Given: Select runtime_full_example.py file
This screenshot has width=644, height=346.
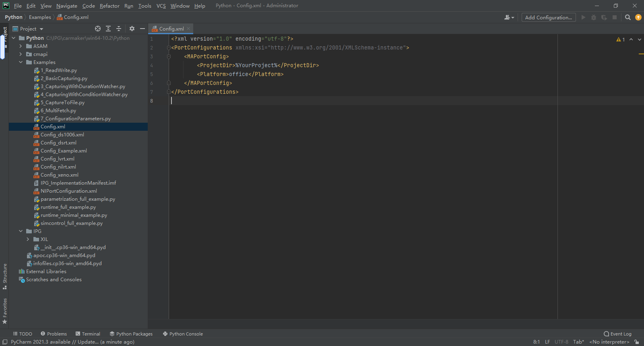Looking at the screenshot, I should (x=68, y=207).
